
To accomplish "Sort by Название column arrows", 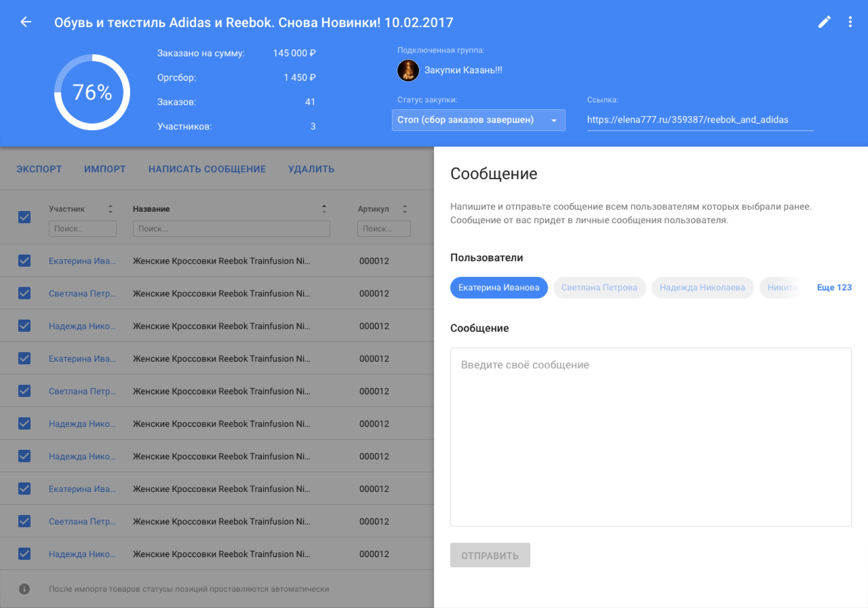I will tap(324, 209).
